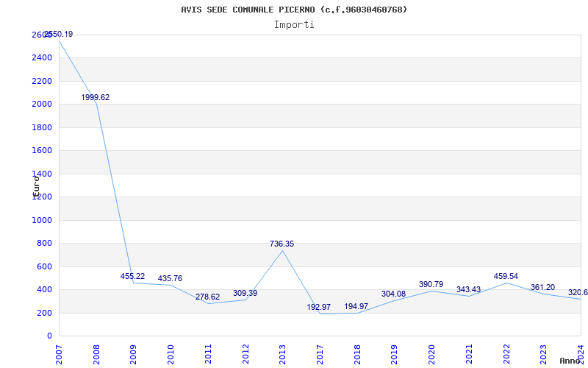Screen dimensions: 588x368
Task: Click the 2000 y-axis tick label
Action: point(42,104)
